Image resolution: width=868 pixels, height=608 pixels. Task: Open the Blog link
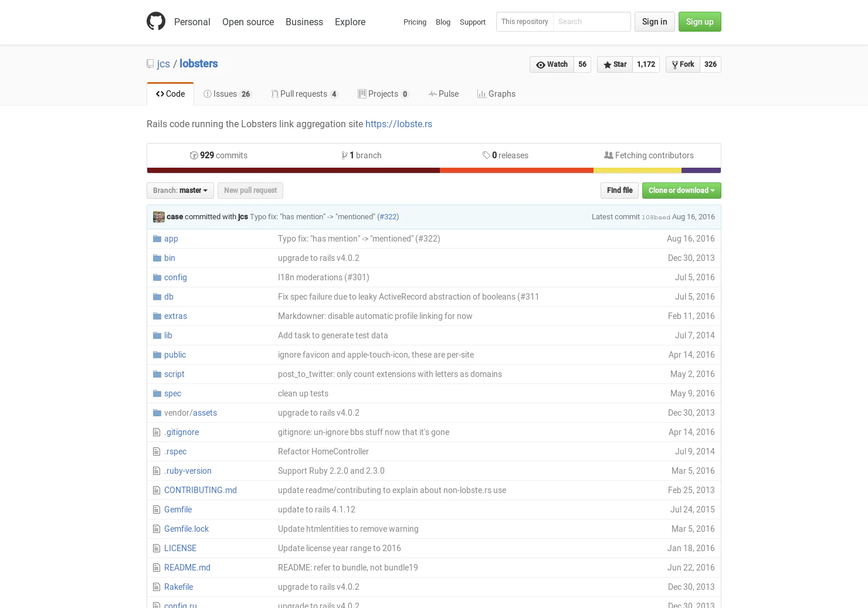[x=443, y=22]
